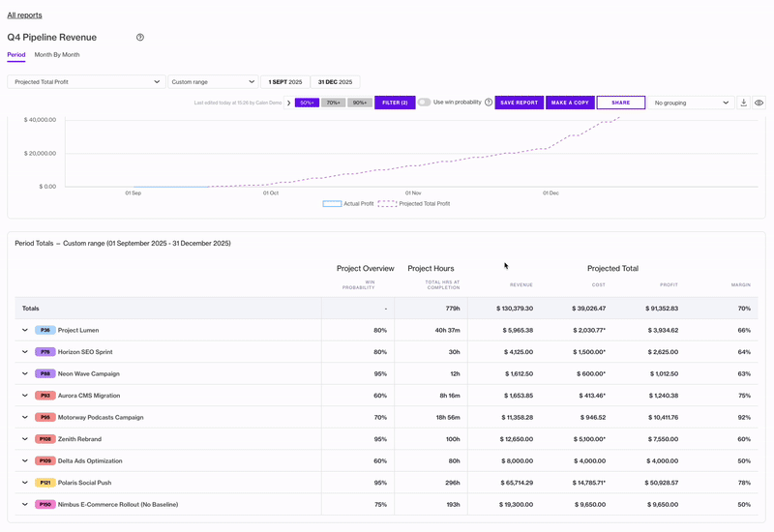Enable the Use win probability switch
The image size is (774, 532).
pos(424,103)
